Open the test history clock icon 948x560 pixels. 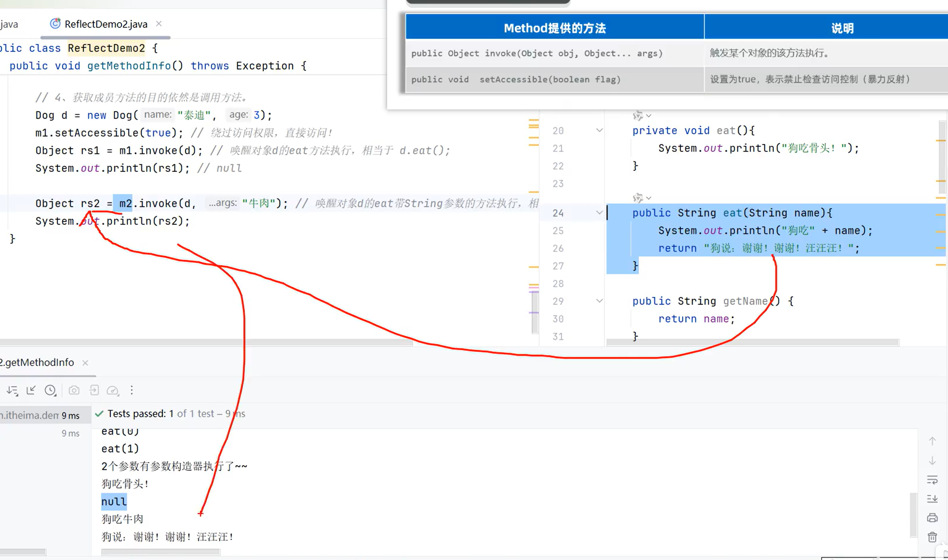click(x=50, y=390)
